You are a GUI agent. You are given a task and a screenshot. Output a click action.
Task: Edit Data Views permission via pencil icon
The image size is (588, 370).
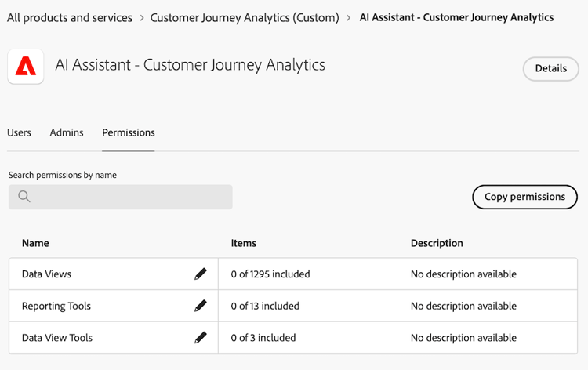coord(201,274)
